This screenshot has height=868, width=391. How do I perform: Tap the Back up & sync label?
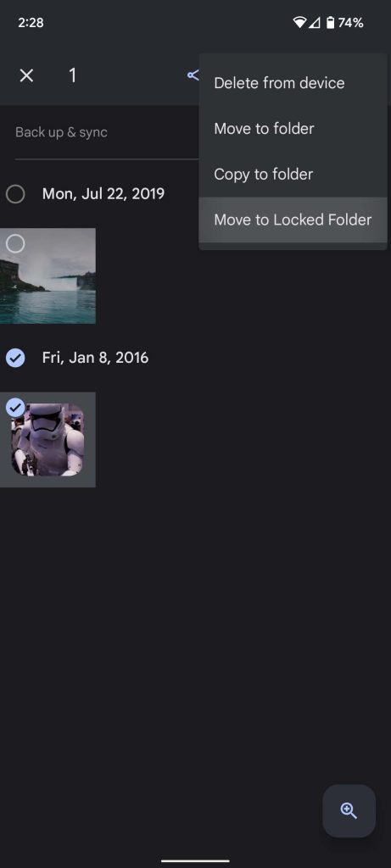pyautogui.click(x=61, y=132)
